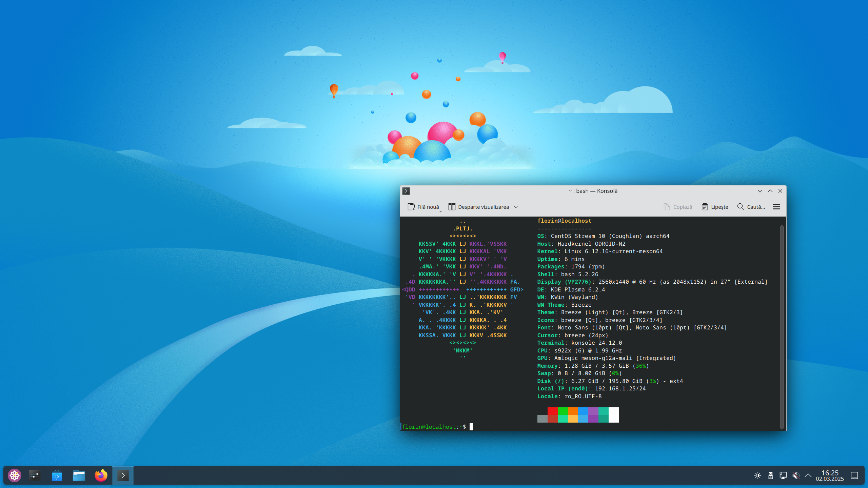Click the Uptime value '6 mins'
Image resolution: width=868 pixels, height=488 pixels.
(574, 259)
